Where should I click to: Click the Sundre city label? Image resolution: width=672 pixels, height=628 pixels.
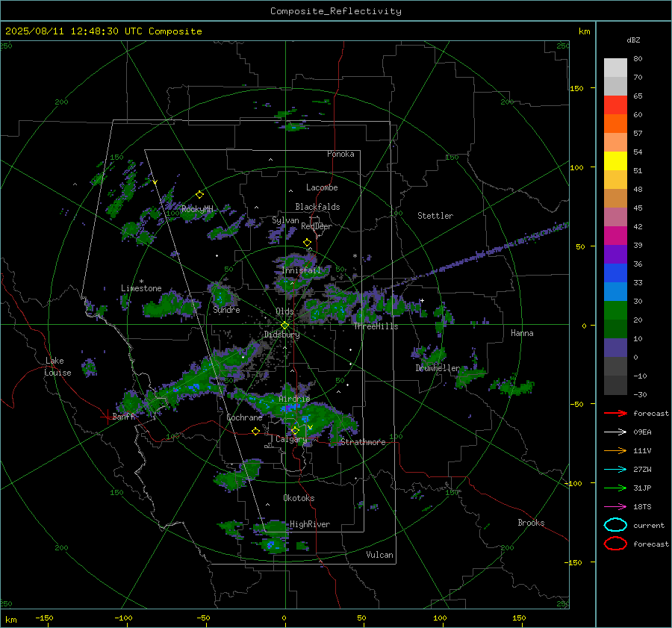pos(226,310)
